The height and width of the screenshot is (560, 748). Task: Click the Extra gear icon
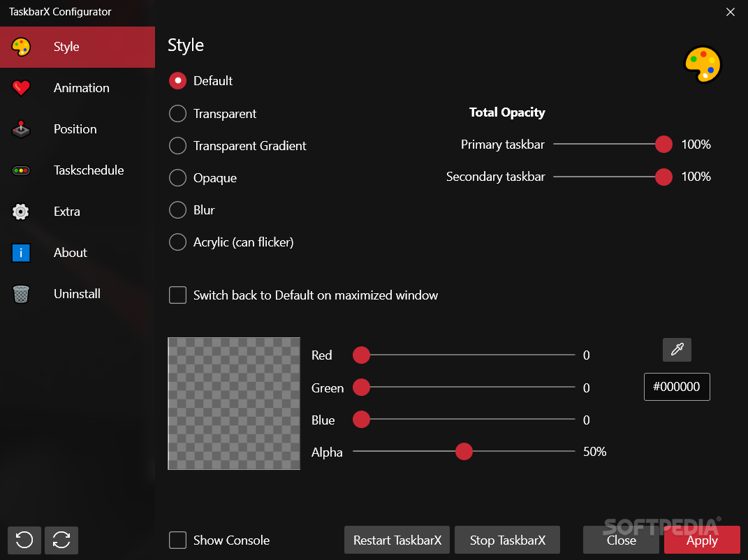pyautogui.click(x=21, y=212)
